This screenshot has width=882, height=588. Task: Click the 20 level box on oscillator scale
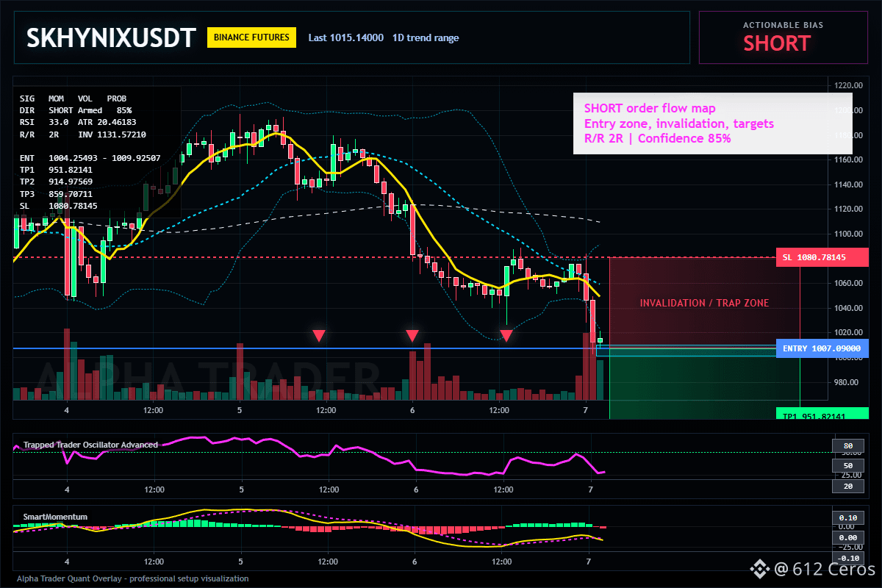coord(847,486)
